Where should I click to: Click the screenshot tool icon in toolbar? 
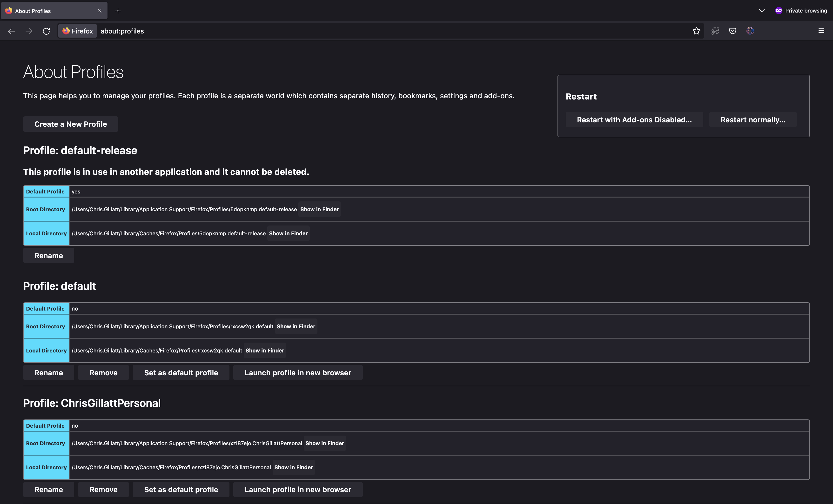[x=715, y=31]
